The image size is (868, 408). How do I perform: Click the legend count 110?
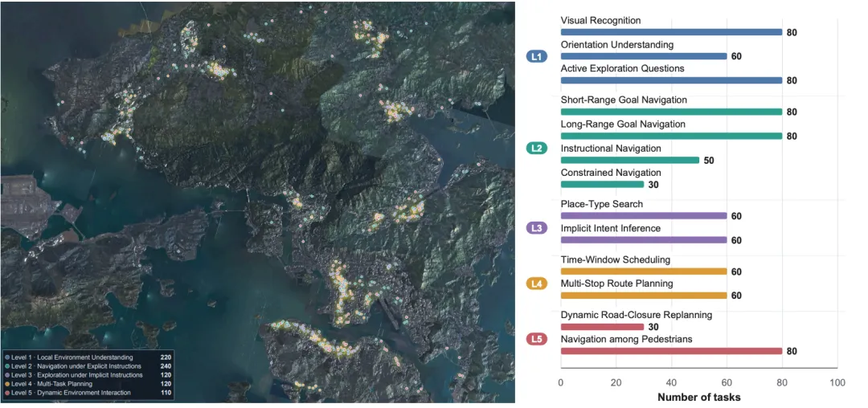[x=166, y=393]
